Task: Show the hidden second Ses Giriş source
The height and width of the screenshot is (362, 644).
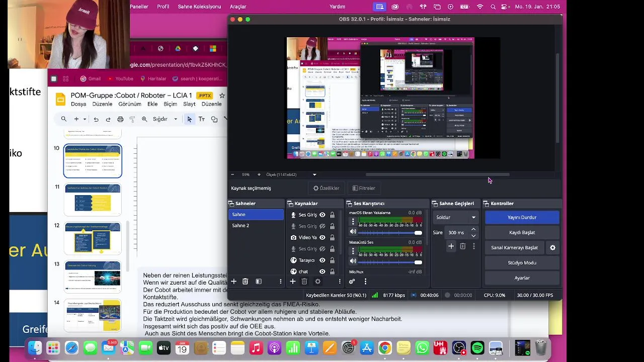Action: coord(323,226)
